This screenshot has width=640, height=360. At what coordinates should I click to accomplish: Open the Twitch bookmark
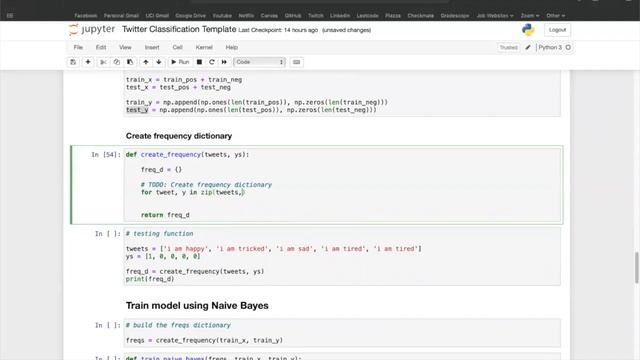(x=316, y=16)
